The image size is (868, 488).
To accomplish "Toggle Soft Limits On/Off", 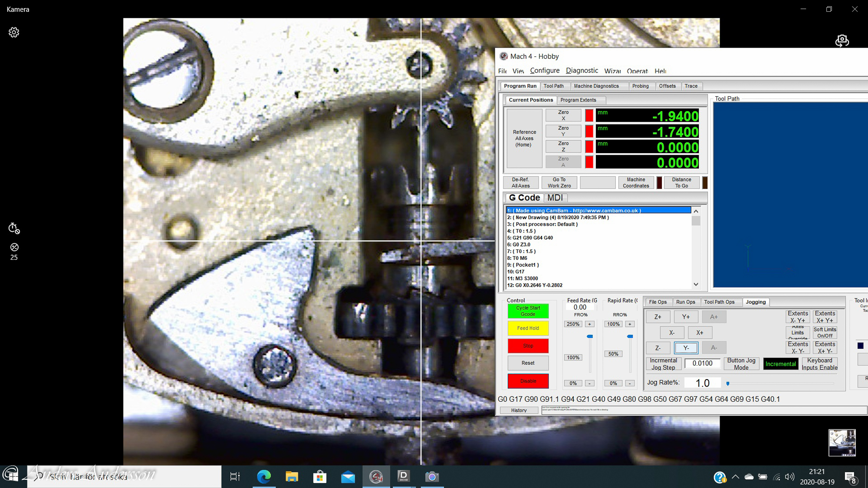I will tap(825, 333).
